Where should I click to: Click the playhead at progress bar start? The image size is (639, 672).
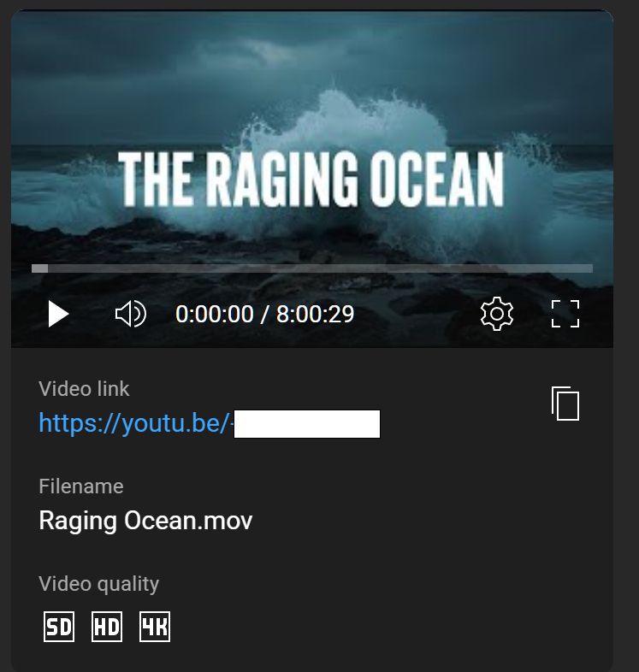point(40,268)
